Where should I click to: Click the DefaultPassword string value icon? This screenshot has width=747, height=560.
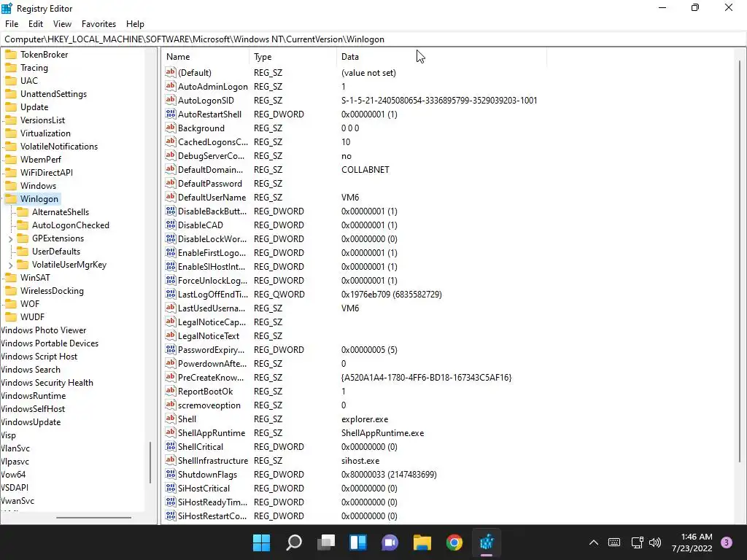tap(171, 183)
